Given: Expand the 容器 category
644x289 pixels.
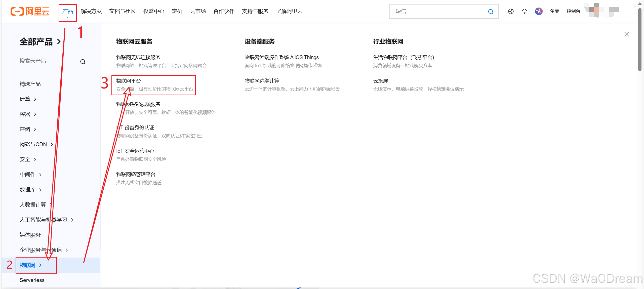Looking at the screenshot, I should point(28,114).
